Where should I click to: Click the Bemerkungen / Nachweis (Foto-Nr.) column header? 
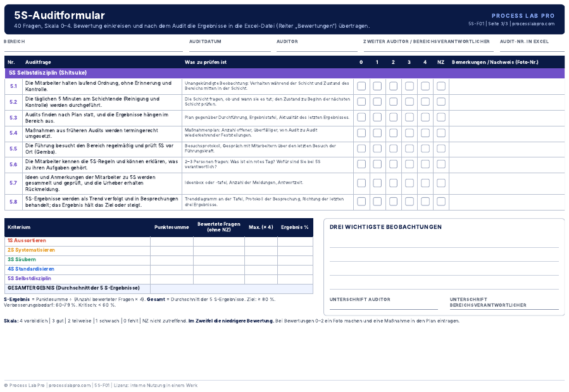click(495, 63)
